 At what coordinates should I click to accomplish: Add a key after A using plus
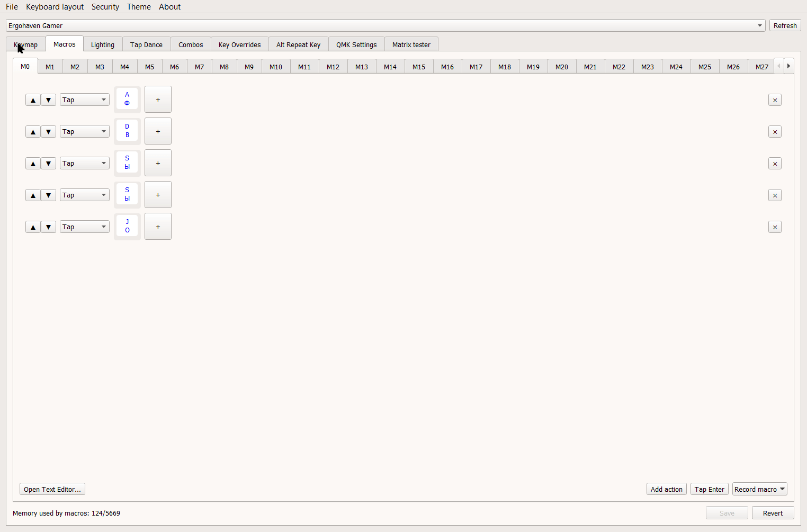click(x=158, y=100)
